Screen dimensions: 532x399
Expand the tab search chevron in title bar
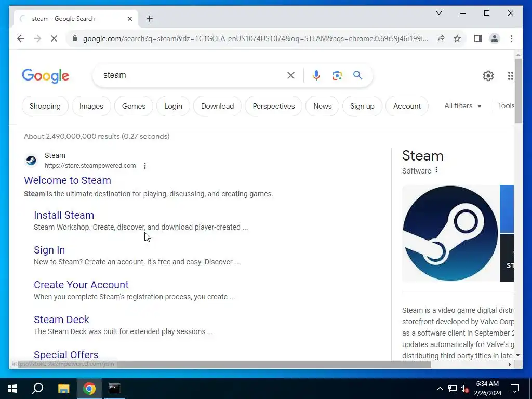pyautogui.click(x=439, y=13)
